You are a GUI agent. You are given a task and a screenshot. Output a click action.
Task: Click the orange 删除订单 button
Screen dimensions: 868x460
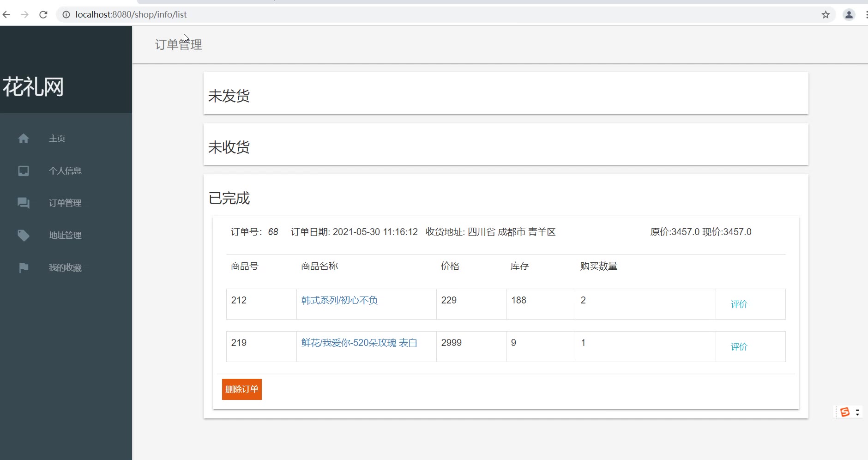[x=241, y=389]
